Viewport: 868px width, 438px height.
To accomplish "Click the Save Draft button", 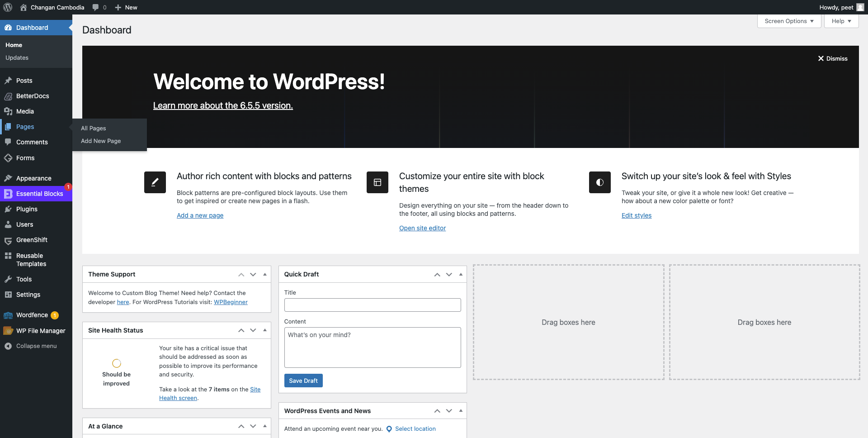I will 303,381.
